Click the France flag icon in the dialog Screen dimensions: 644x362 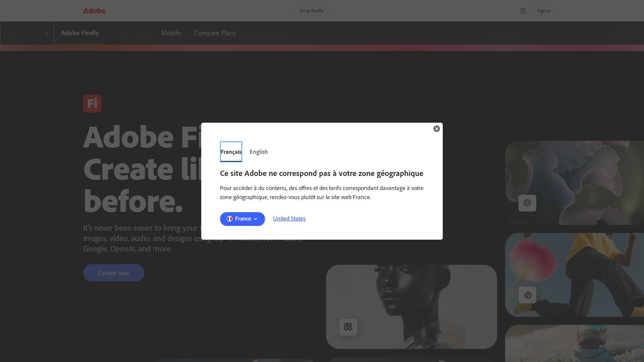[230, 219]
